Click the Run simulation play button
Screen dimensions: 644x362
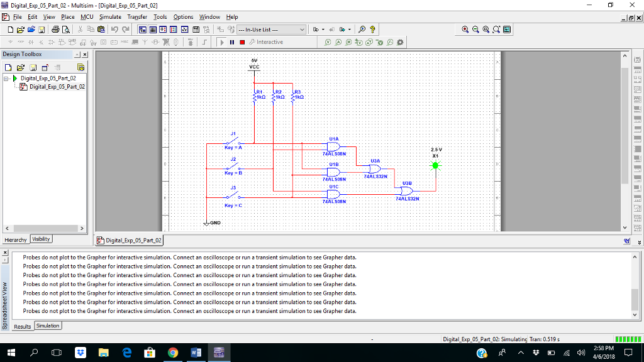[x=222, y=42]
